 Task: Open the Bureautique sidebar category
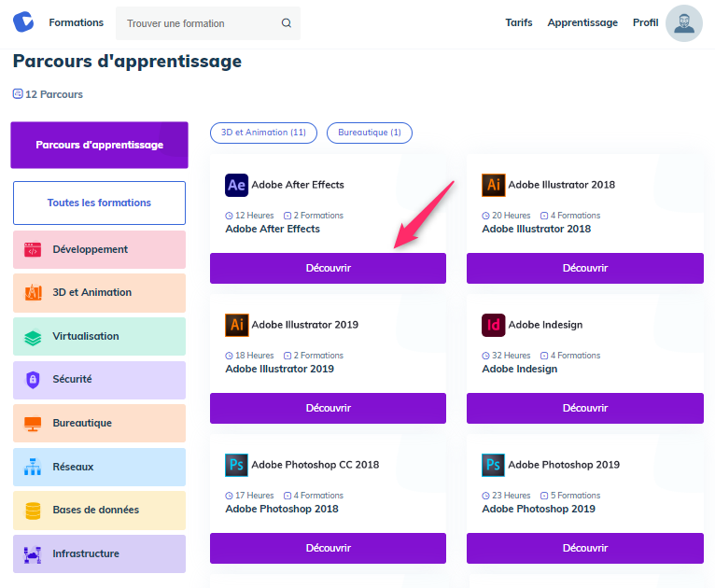(x=99, y=424)
